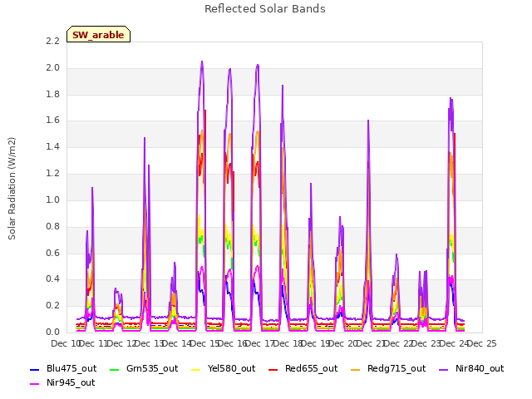The height and width of the screenshot is (399, 532).
Task: Click the 1.4 y-axis tick label
Action: 52,146
